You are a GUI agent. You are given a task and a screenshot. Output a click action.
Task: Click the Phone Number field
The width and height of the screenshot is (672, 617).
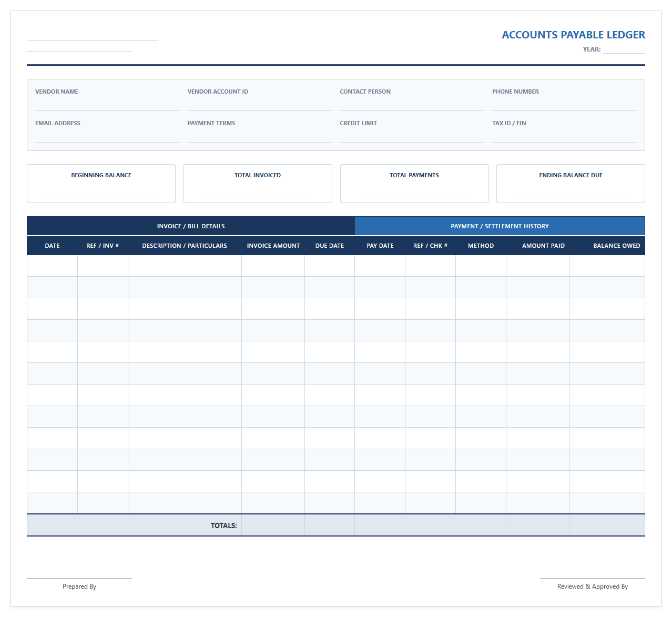pos(564,104)
